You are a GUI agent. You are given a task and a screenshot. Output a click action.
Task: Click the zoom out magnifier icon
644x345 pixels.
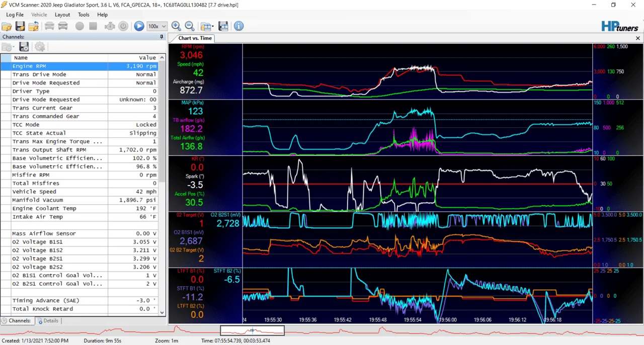[x=190, y=26]
